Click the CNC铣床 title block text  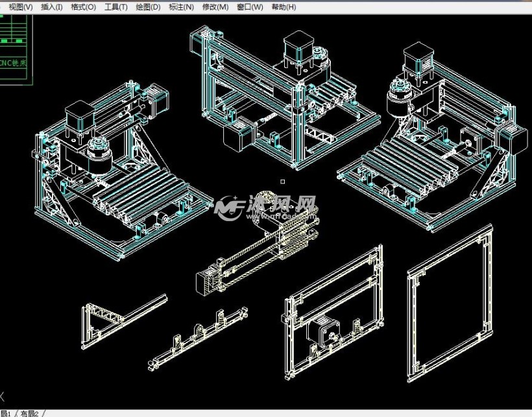(14, 63)
